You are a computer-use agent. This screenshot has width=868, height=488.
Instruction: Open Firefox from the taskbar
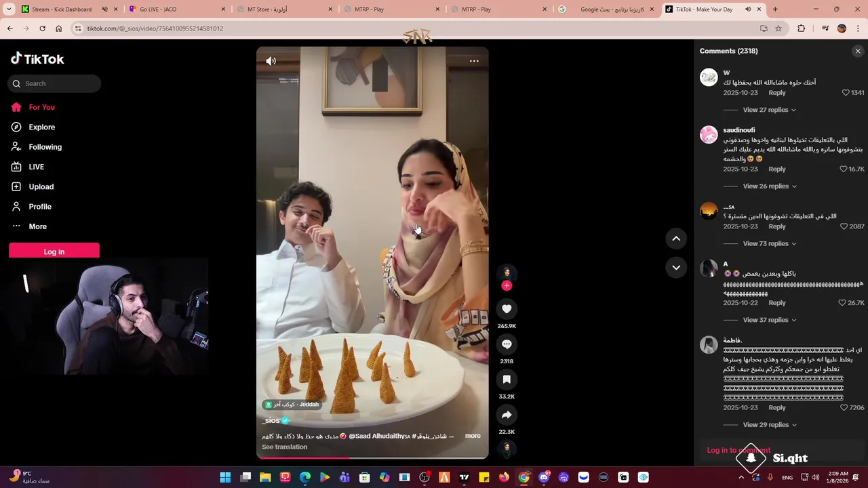504,477
